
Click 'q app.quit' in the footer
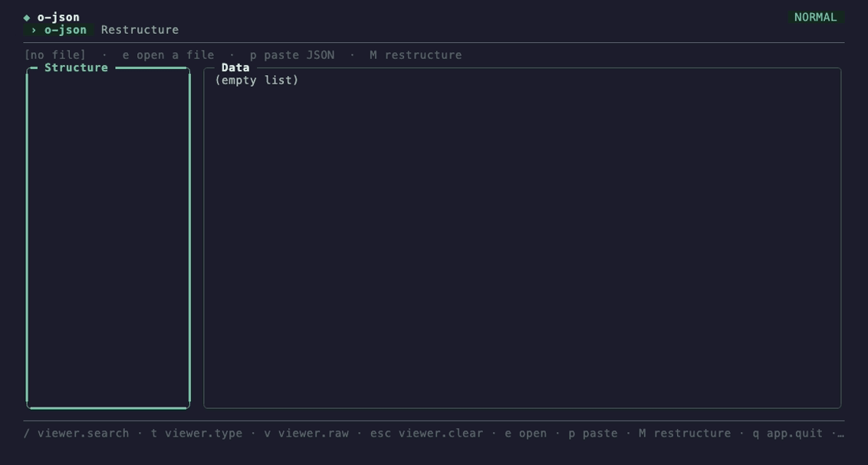(787, 434)
